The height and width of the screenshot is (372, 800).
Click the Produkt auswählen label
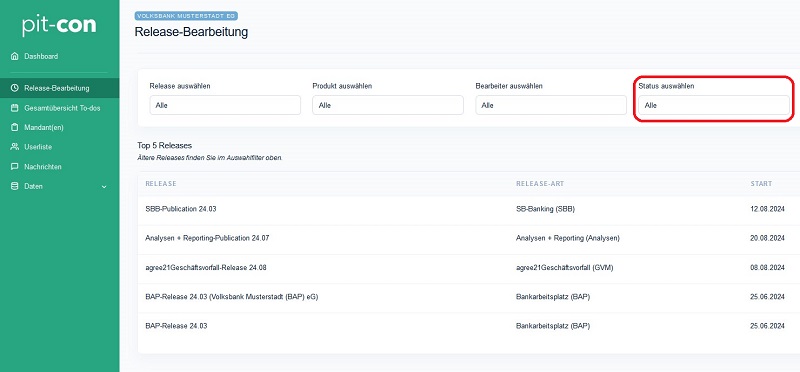click(342, 86)
